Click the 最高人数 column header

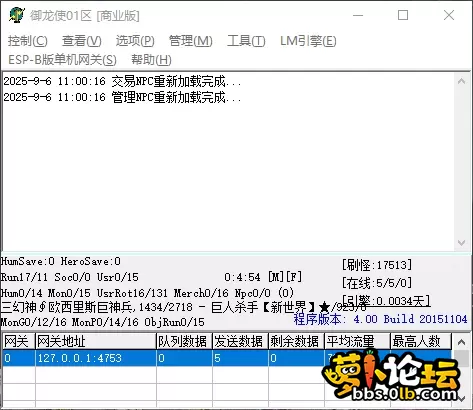point(421,341)
